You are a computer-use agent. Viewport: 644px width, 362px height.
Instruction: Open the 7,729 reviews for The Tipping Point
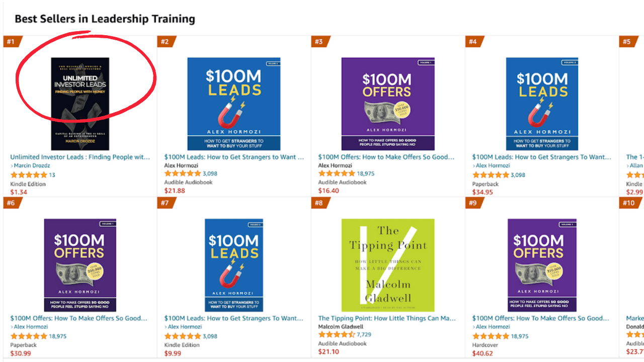pyautogui.click(x=364, y=335)
